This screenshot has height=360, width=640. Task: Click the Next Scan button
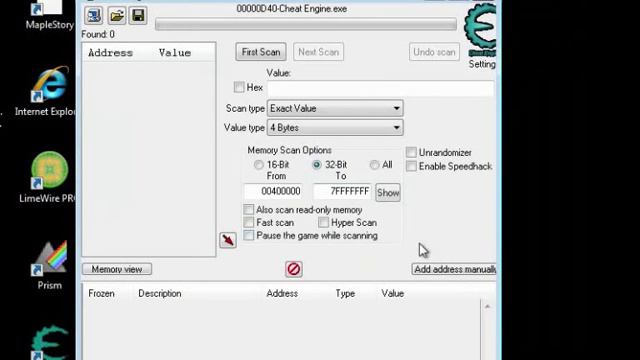tap(318, 52)
